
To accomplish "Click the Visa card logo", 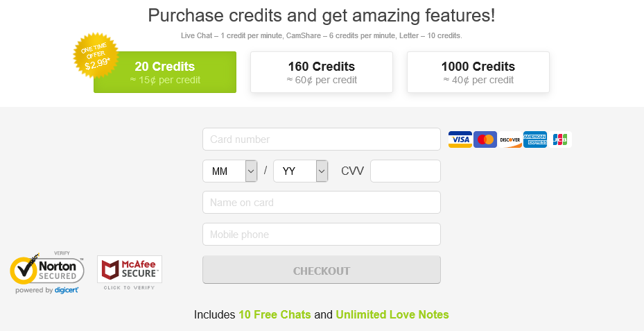I will click(460, 139).
